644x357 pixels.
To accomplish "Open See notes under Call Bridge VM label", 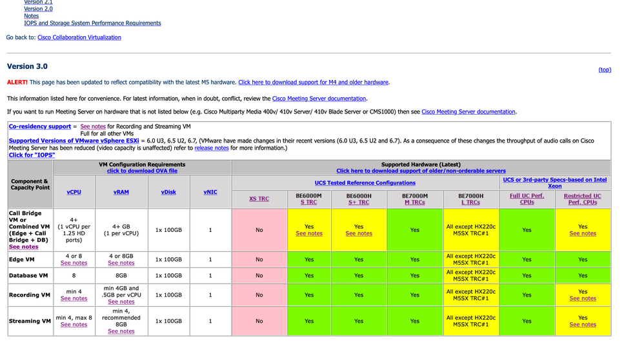I will click(23, 247).
